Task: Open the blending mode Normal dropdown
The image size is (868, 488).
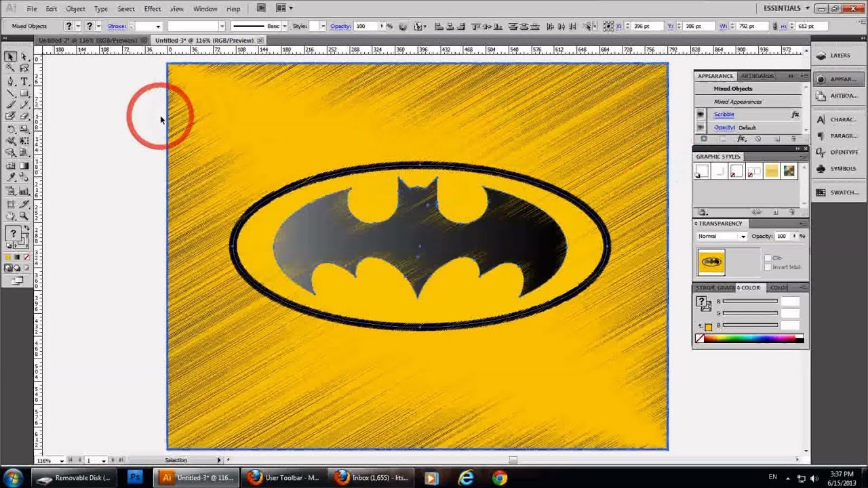Action: [722, 237]
